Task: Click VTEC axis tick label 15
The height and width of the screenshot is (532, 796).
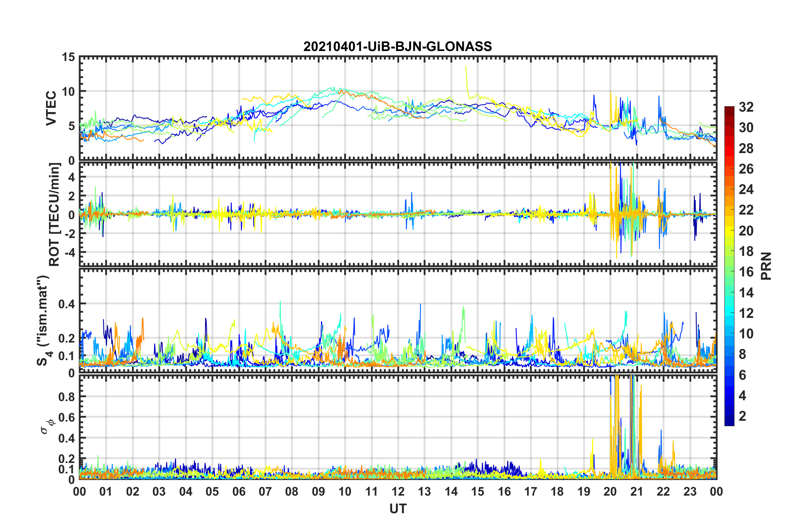Action: (68, 57)
